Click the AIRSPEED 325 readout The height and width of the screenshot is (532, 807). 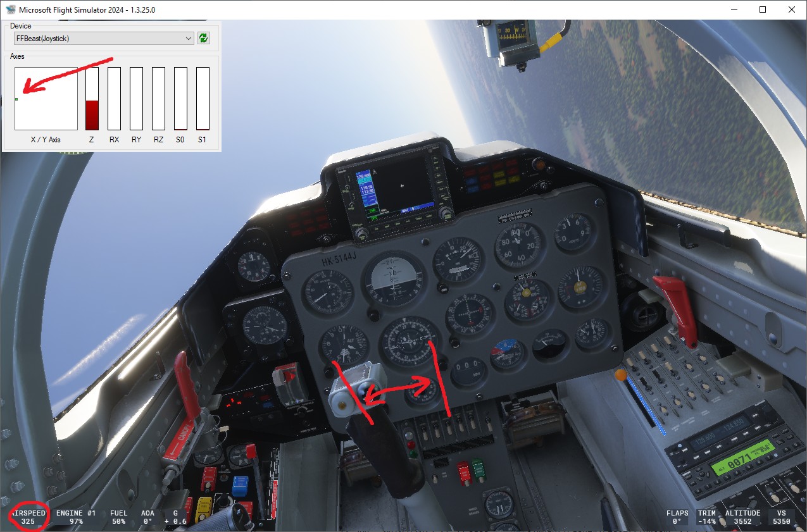coord(28,517)
